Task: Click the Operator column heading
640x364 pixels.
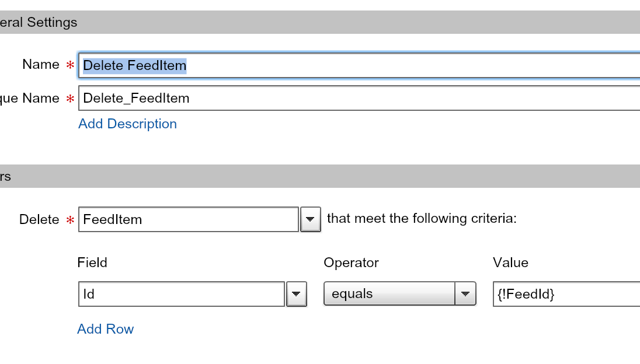Action: pyautogui.click(x=351, y=262)
